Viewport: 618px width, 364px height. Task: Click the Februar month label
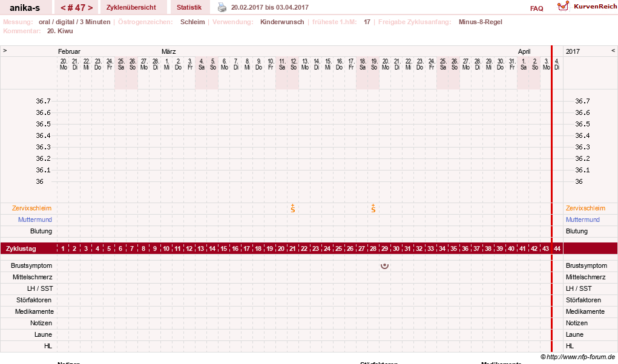click(x=69, y=51)
